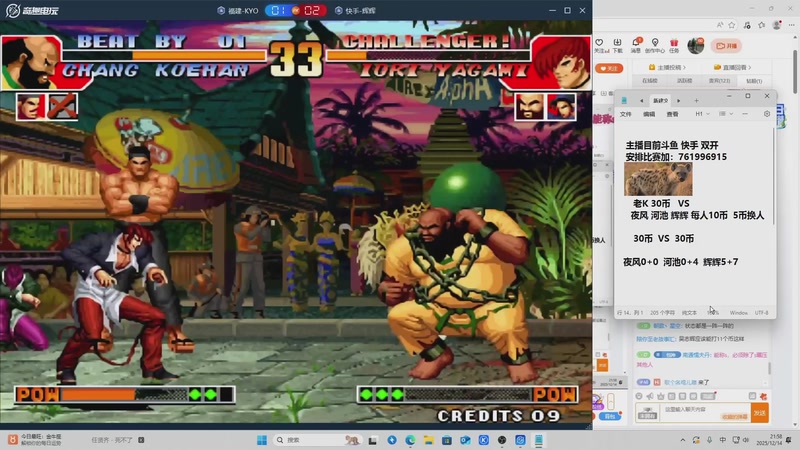The width and height of the screenshot is (800, 450).
Task: Click the line 夜风0+0 河池0+4 辉辉5+7
Action: (680, 262)
